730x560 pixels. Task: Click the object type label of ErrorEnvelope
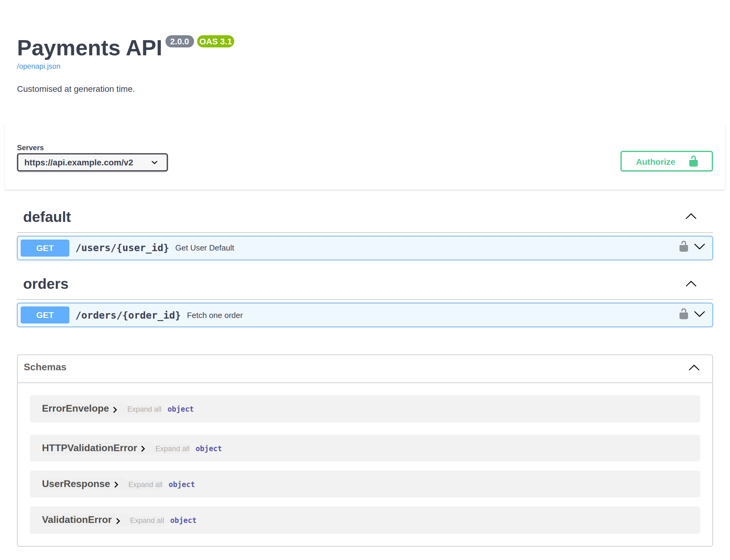(x=180, y=409)
